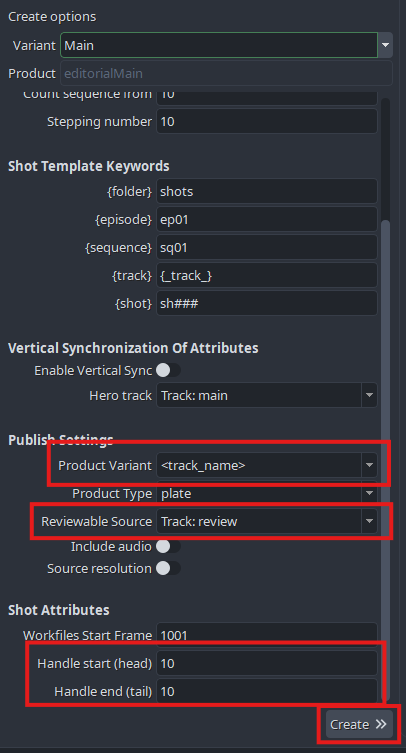
Task: Edit the Handle end (tail) field
Action: [267, 691]
